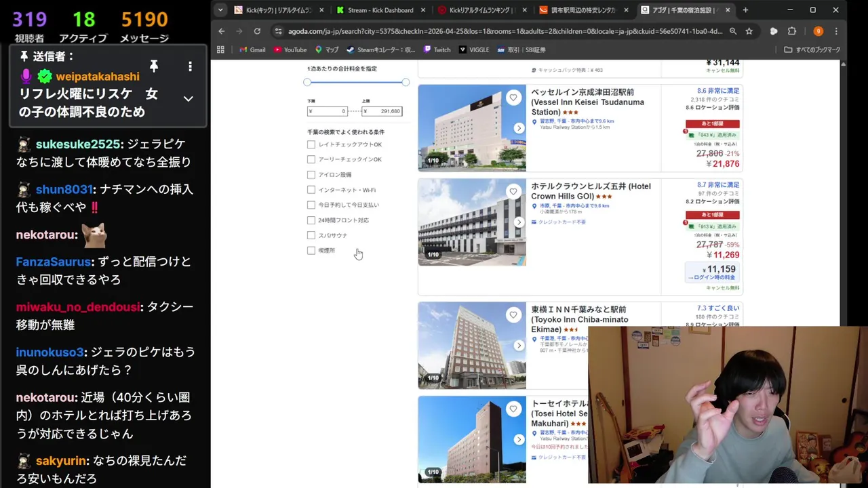Check the アイロン設備 filter
The width and height of the screenshot is (868, 488).
coord(311,175)
